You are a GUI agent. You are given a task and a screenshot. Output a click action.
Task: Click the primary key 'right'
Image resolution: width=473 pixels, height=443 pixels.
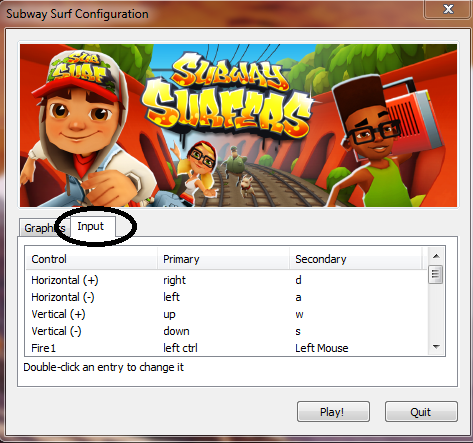point(174,281)
